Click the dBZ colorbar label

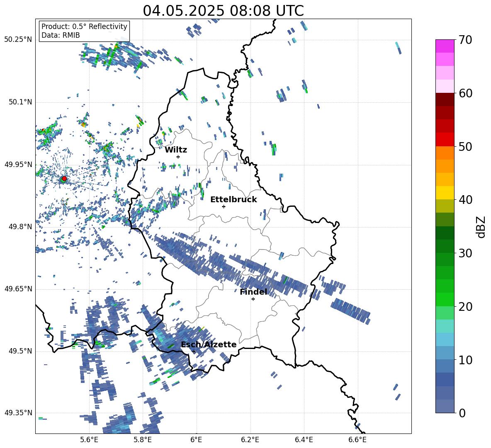(x=481, y=227)
